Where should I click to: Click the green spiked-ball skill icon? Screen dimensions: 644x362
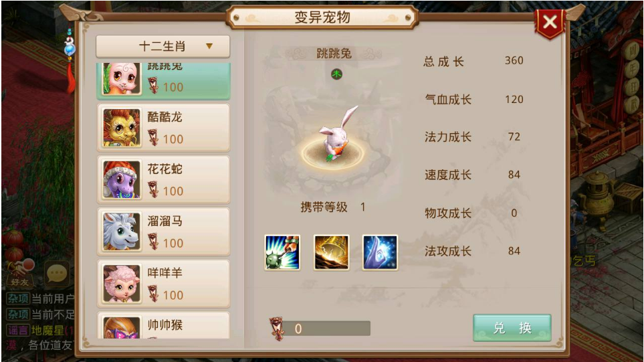[282, 252]
